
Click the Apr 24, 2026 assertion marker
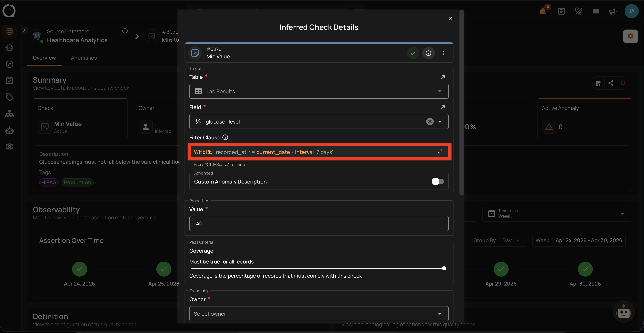click(80, 269)
